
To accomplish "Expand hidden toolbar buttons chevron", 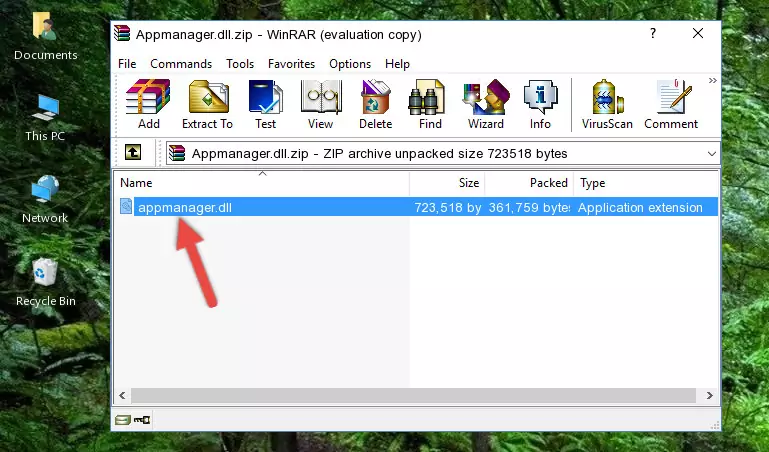I will tap(713, 80).
